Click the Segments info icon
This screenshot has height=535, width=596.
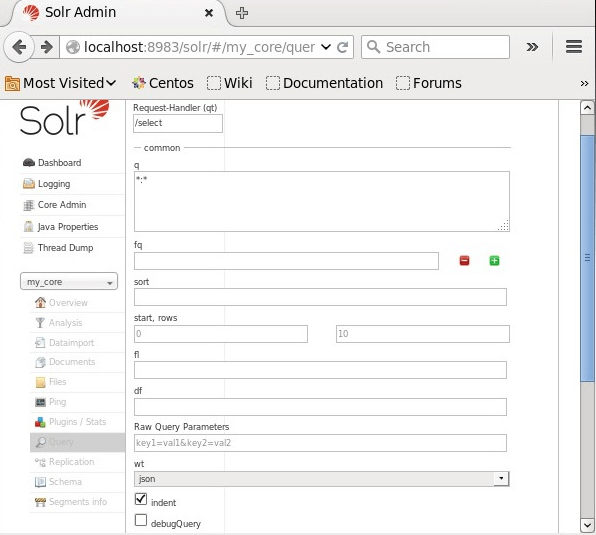coord(40,502)
